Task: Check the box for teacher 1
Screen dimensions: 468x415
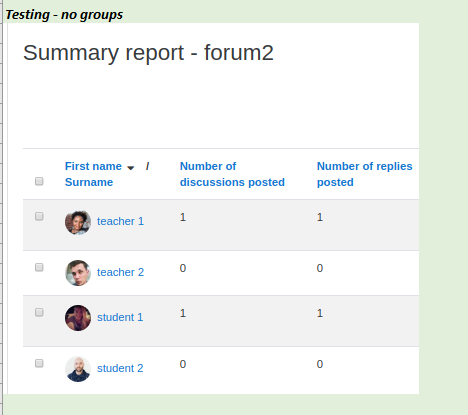Action: [x=39, y=216]
